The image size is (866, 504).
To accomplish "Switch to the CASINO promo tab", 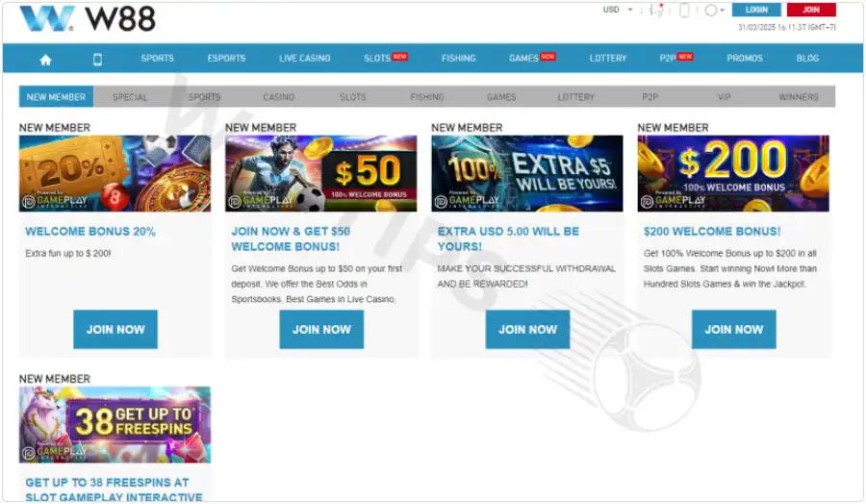I will tap(278, 96).
